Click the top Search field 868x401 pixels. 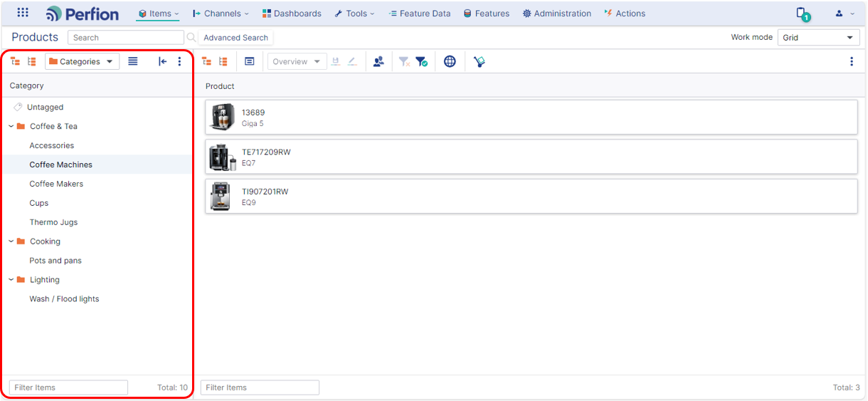pos(126,38)
